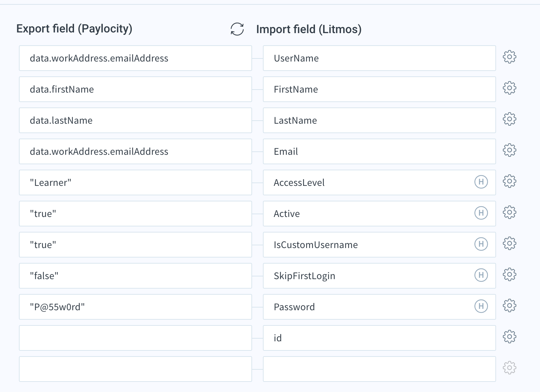Click the Password import field
This screenshot has width=540, height=392.
(x=379, y=307)
